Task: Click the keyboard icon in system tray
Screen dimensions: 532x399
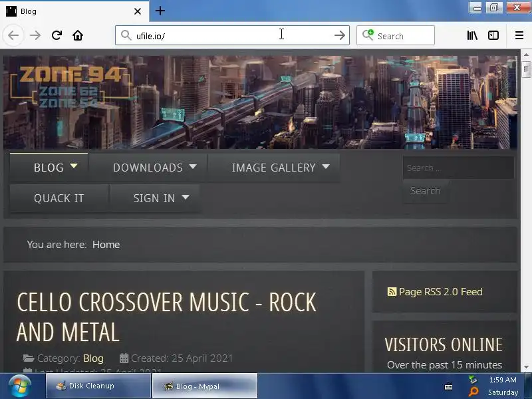Action: [448, 386]
